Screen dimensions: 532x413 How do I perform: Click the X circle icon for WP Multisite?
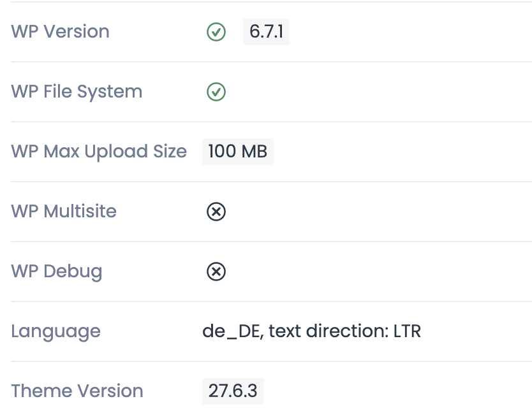click(x=216, y=212)
